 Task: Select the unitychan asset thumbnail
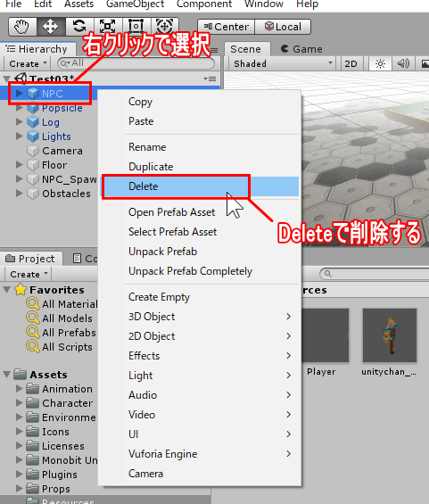[390, 335]
